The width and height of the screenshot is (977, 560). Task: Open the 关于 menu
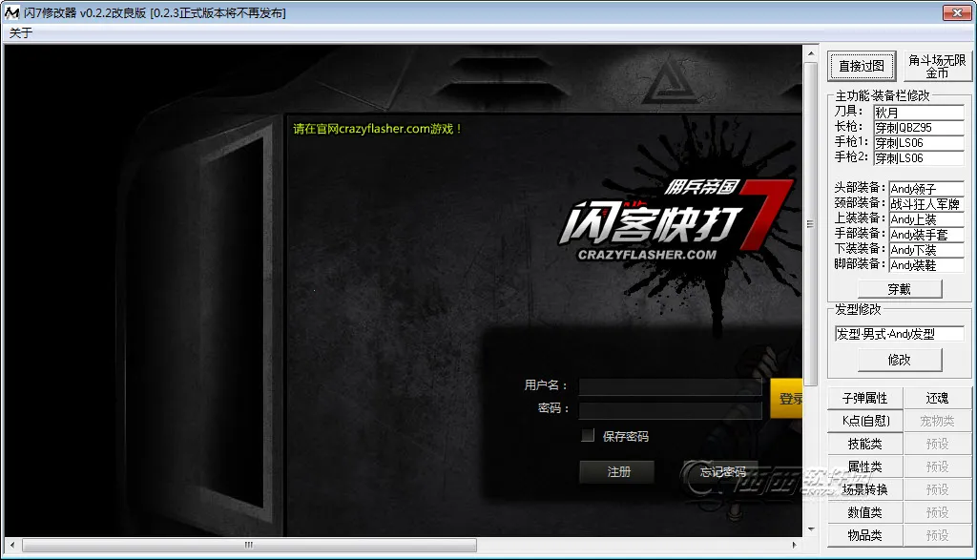point(20,32)
